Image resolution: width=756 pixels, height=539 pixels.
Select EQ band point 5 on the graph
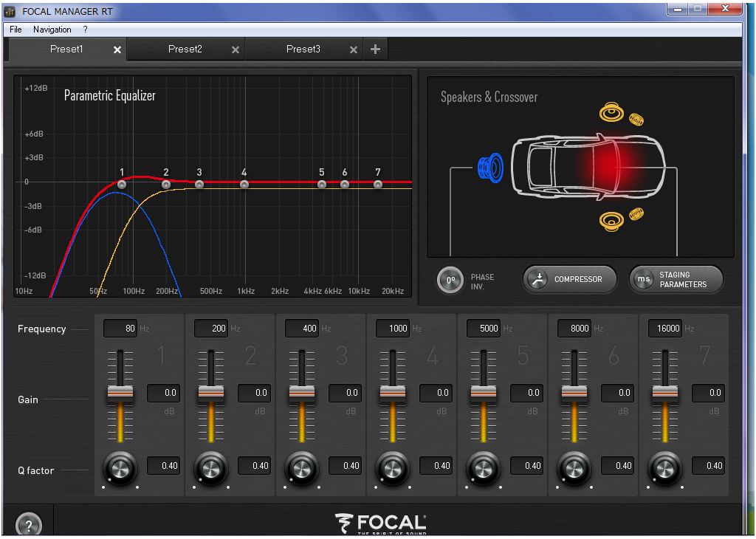322,185
